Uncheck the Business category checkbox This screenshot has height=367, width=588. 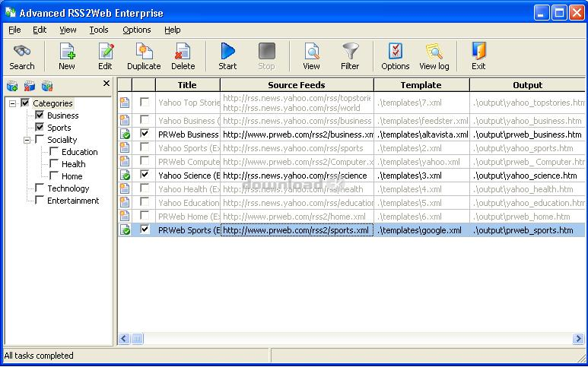pos(40,115)
